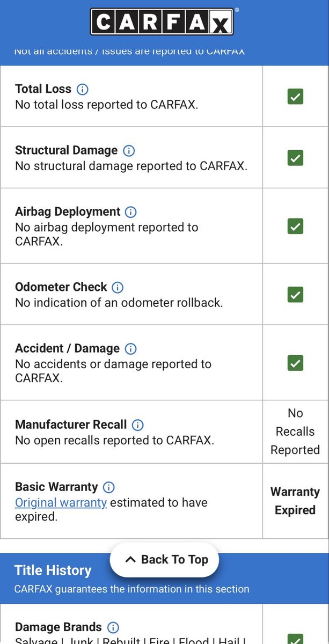The width and height of the screenshot is (329, 644).
Task: Tap the up chevron in Back To Top
Action: tap(130, 560)
